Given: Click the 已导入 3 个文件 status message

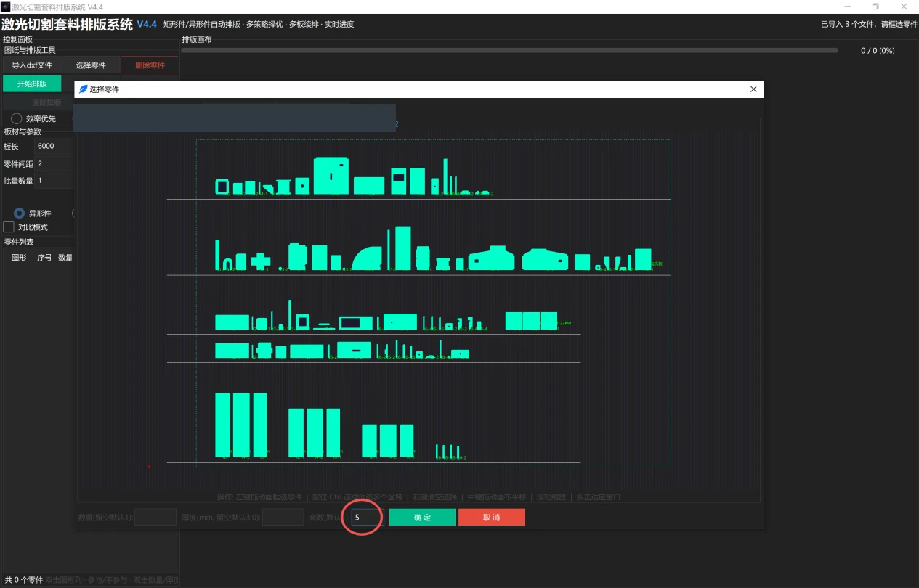Looking at the screenshot, I should pyautogui.click(x=869, y=24).
